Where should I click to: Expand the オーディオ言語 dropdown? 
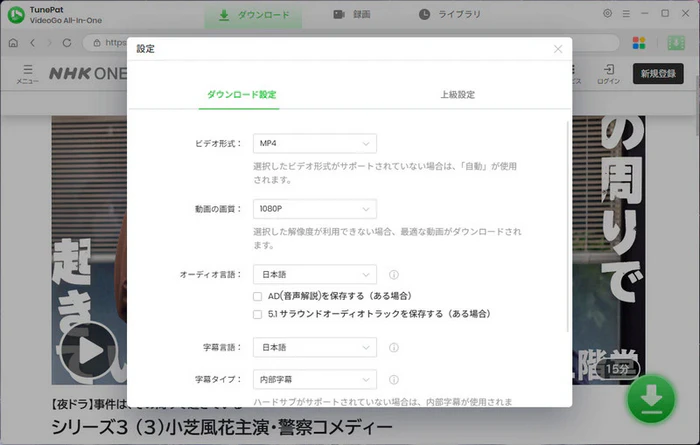coord(315,274)
